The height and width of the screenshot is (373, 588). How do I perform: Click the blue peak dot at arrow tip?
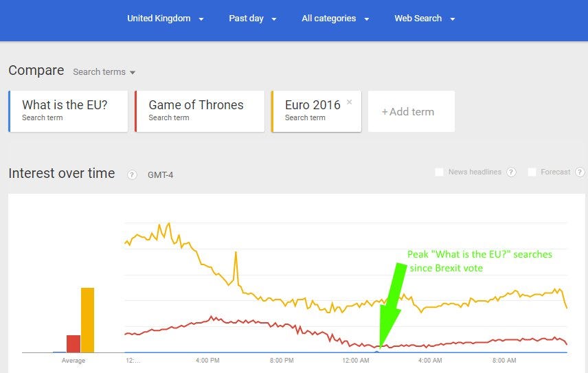377,352
